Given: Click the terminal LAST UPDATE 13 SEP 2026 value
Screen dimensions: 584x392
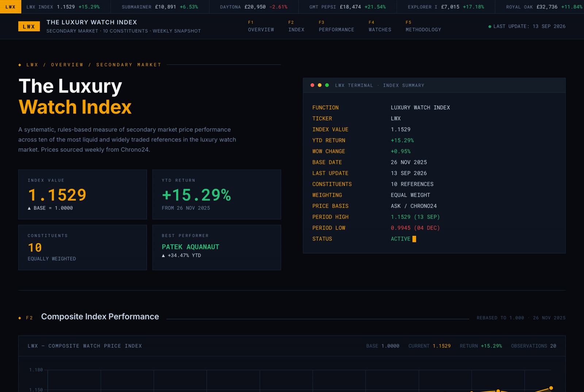Looking at the screenshot, I should tap(409, 173).
